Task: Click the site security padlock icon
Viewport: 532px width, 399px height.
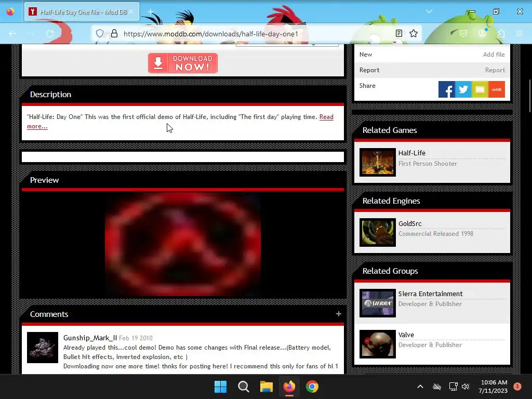Action: coord(114,34)
